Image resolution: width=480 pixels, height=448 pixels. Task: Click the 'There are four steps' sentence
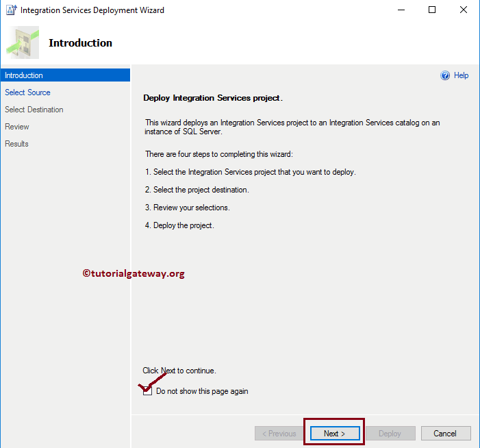point(219,154)
